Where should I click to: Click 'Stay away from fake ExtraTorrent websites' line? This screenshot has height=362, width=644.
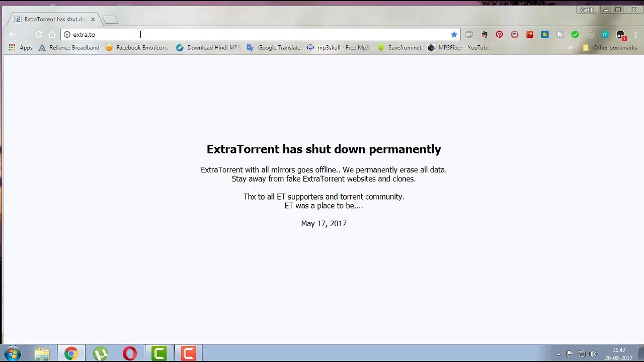[x=324, y=179]
